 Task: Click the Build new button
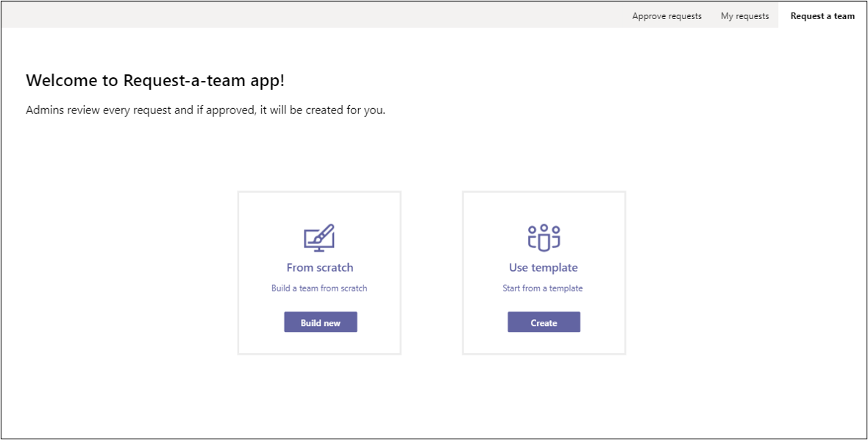[319, 322]
